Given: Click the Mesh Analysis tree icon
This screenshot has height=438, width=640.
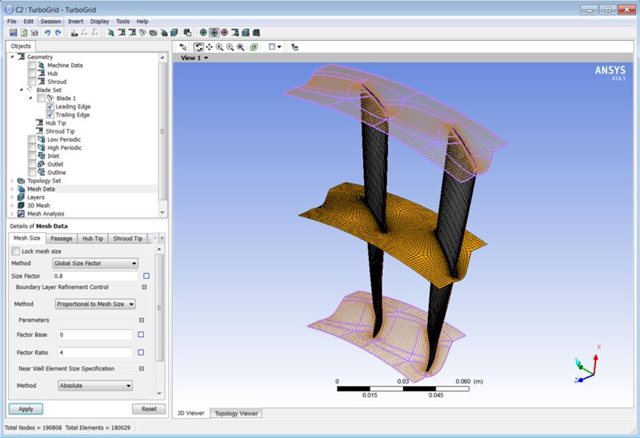Looking at the screenshot, I should coord(21,213).
